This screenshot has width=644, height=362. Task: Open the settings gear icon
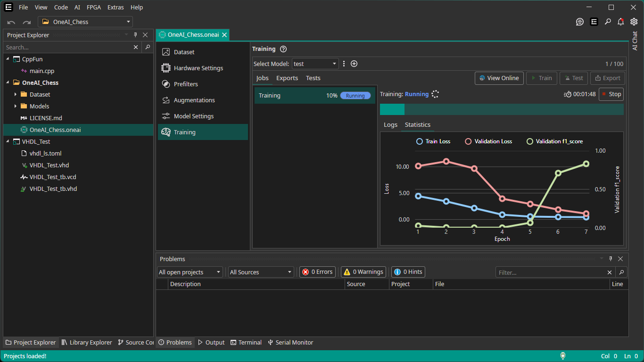point(634,22)
